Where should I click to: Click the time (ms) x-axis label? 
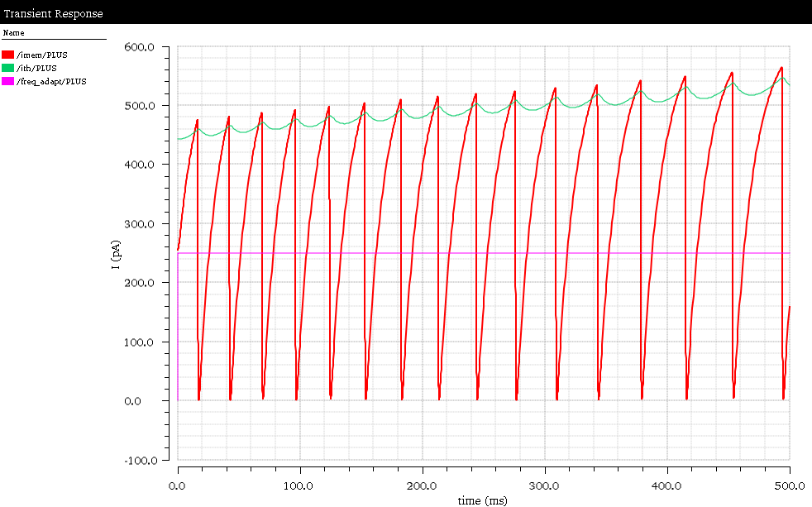pyautogui.click(x=483, y=500)
